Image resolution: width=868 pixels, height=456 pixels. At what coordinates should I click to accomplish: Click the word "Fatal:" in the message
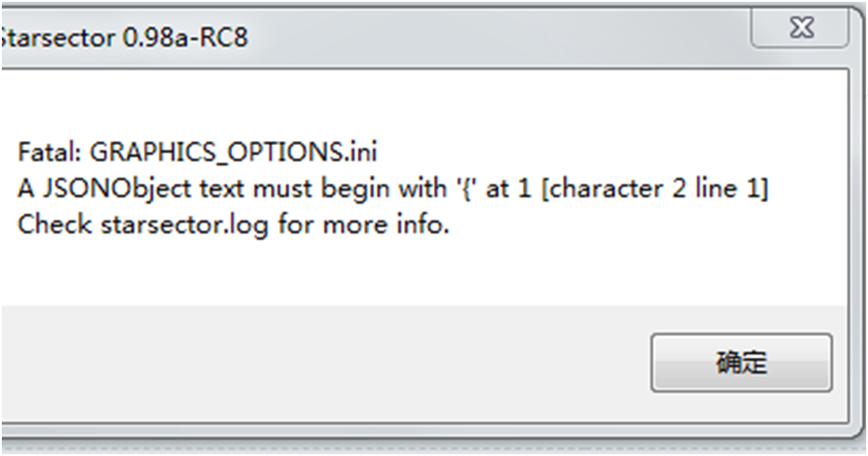point(50,152)
